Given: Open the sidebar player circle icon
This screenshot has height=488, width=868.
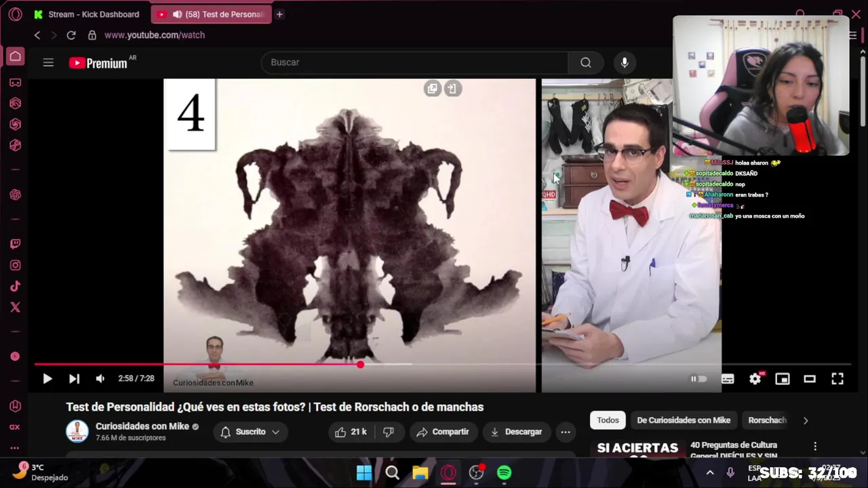Looking at the screenshot, I should click(15, 357).
